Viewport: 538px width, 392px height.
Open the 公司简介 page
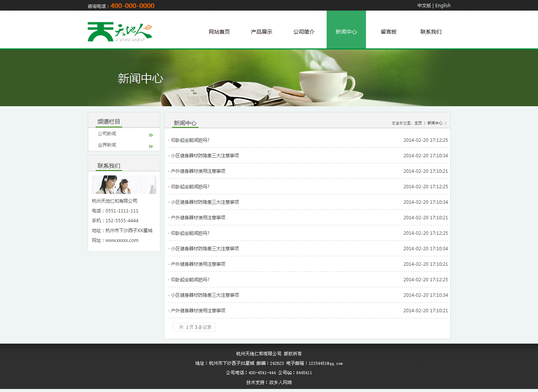point(304,32)
